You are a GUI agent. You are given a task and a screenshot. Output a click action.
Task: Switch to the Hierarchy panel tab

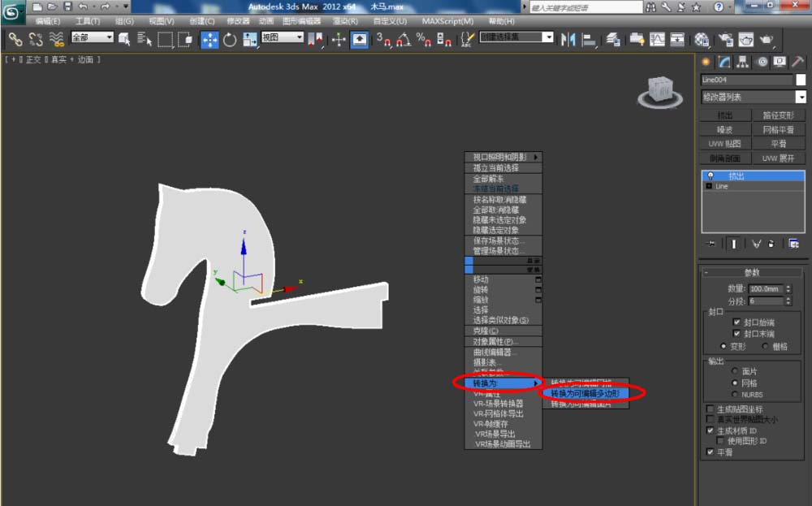coord(743,63)
